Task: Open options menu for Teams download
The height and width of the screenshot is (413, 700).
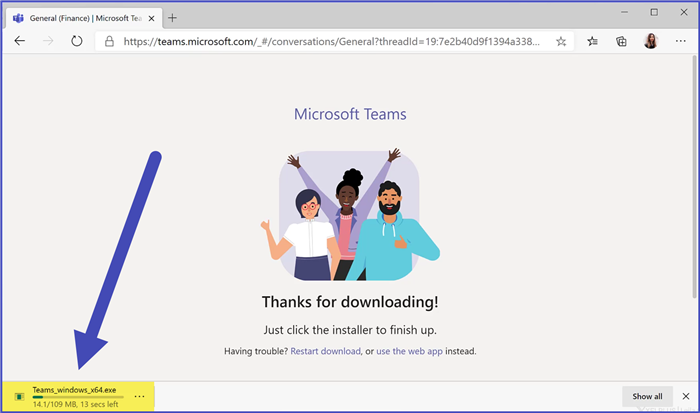Action: pyautogui.click(x=139, y=397)
